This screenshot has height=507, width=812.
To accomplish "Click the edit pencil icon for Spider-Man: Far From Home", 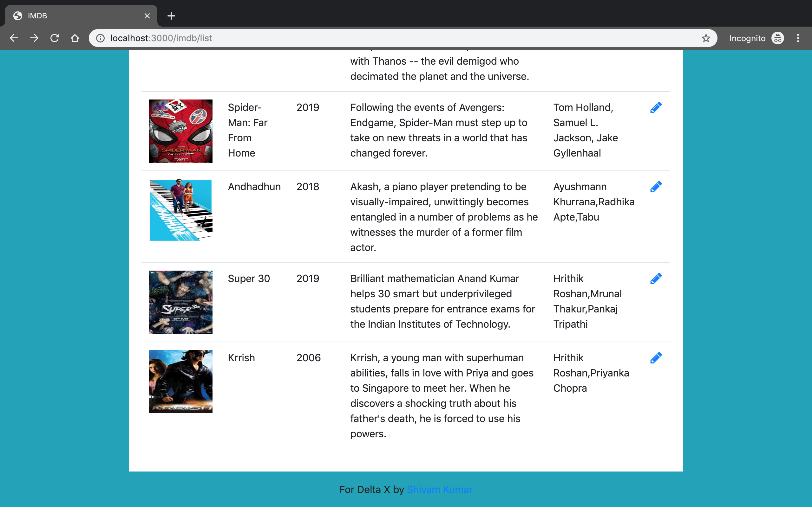I will [656, 107].
